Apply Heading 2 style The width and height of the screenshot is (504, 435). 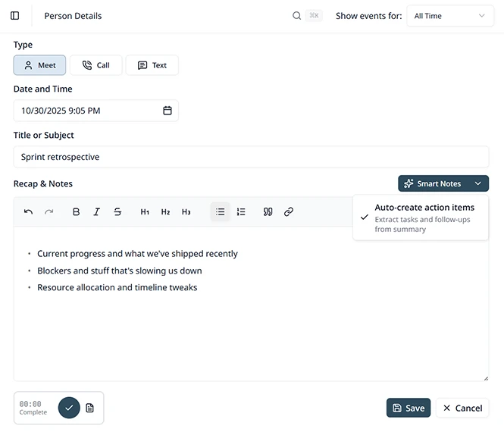[165, 211]
